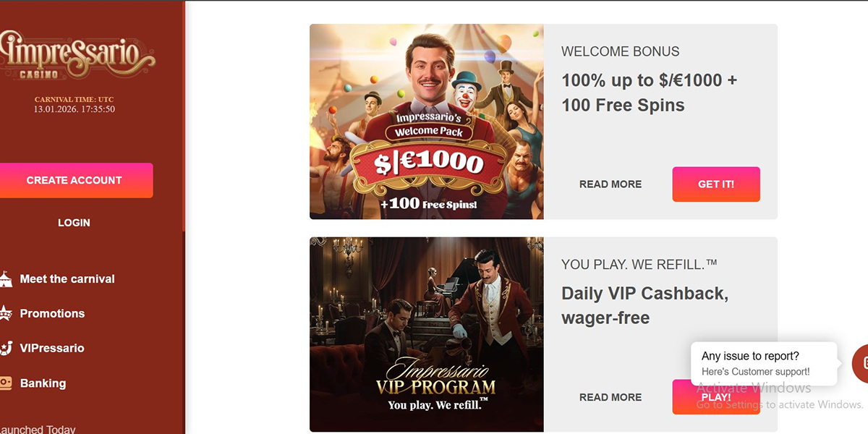Open the Meet the carnival menu item
This screenshot has width=868, height=434.
(x=67, y=278)
